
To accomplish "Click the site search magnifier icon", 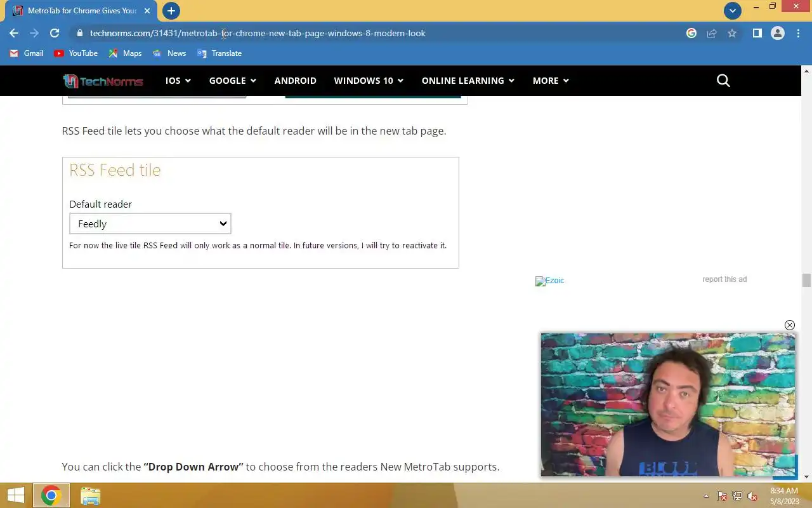I will click(x=723, y=81).
